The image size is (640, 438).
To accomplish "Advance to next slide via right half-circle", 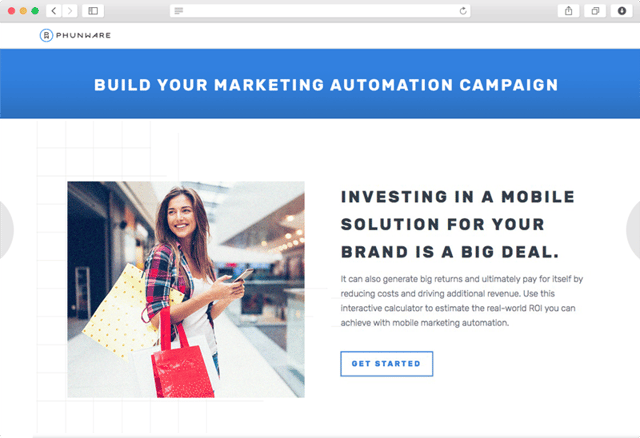I will coord(633,230).
